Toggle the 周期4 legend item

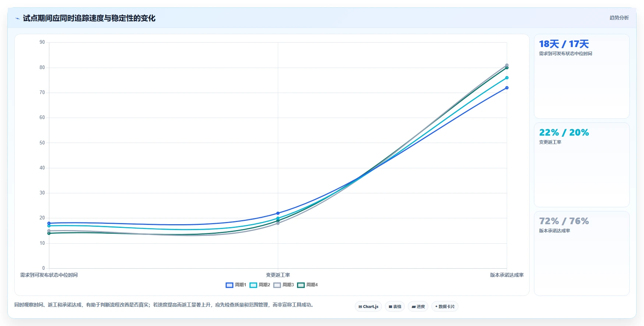pyautogui.click(x=308, y=285)
